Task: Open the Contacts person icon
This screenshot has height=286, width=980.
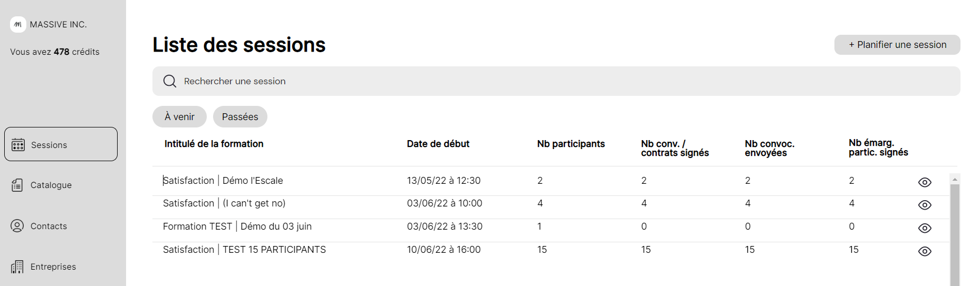Action: 17,226
